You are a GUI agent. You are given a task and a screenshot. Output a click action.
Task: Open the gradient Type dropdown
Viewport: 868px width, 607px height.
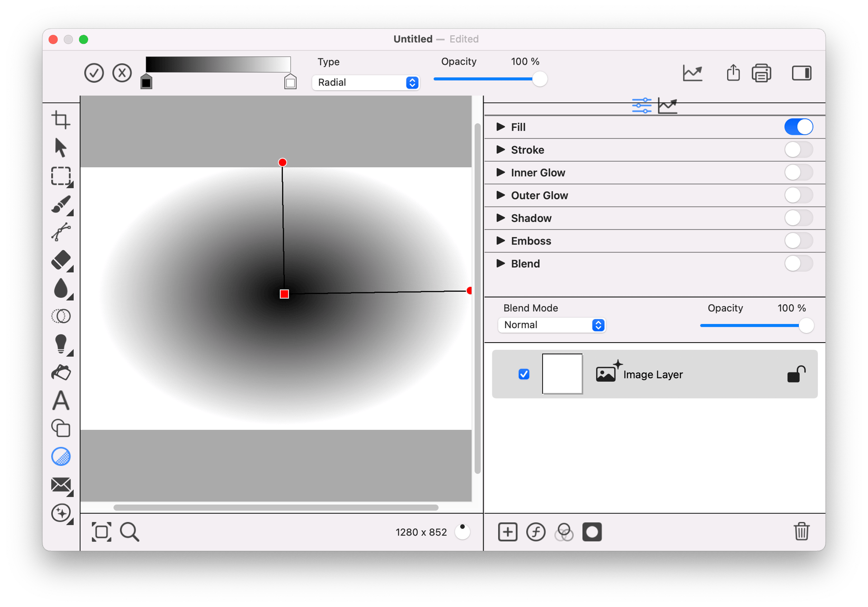click(366, 83)
